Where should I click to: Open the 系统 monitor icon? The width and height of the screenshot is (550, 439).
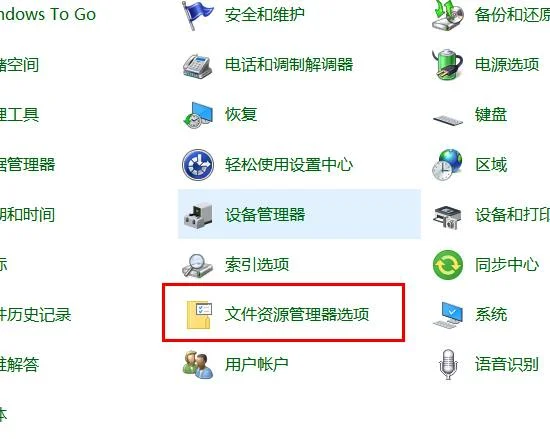tap(448, 315)
